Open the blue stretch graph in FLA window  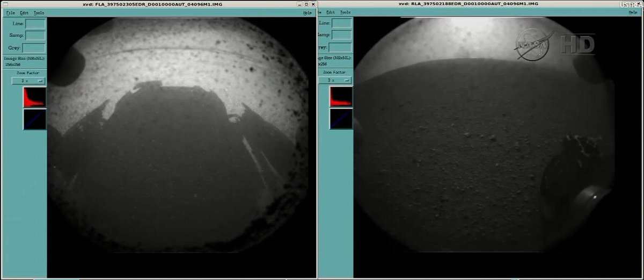click(34, 119)
